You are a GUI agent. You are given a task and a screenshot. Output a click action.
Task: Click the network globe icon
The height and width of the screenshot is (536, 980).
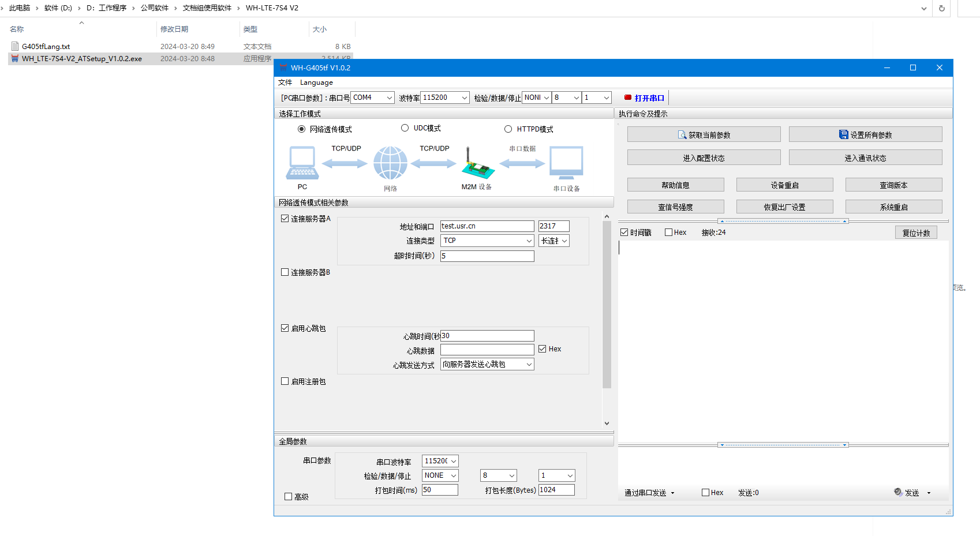(x=390, y=163)
